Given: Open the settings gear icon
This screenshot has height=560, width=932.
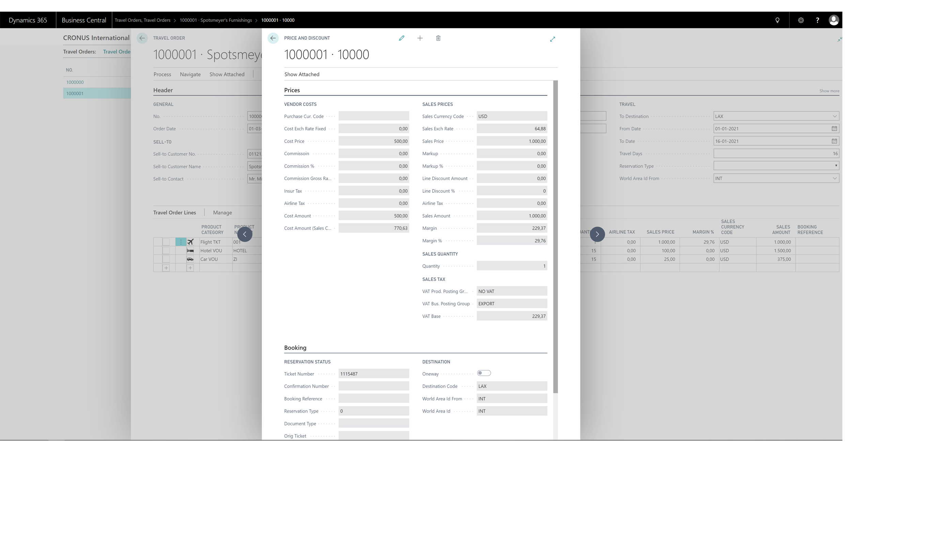Looking at the screenshot, I should click(801, 20).
